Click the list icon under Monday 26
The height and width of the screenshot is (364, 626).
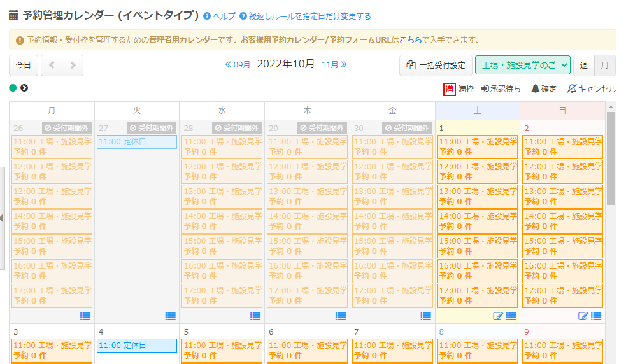coord(85,316)
